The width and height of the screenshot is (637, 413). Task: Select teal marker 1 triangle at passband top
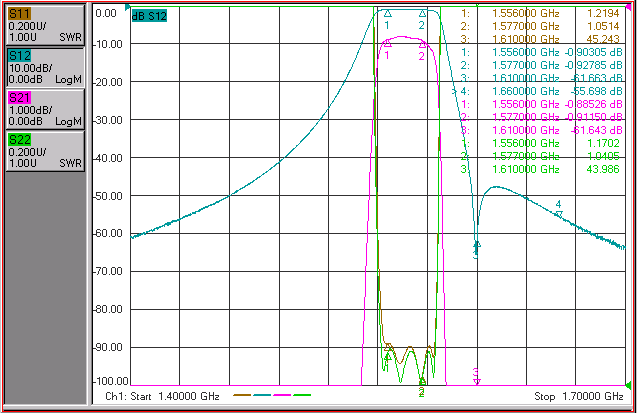click(388, 14)
